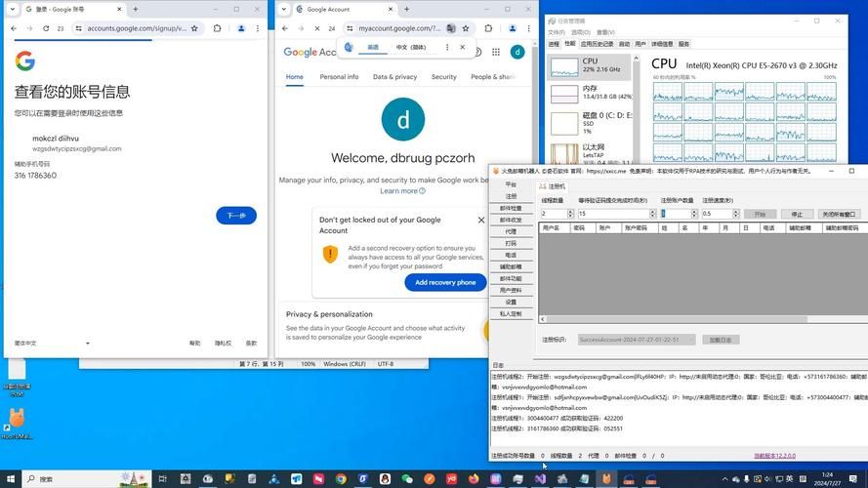Click the translate icon in myaccount address bar
Screen dimensions: 868x488
tap(451, 28)
